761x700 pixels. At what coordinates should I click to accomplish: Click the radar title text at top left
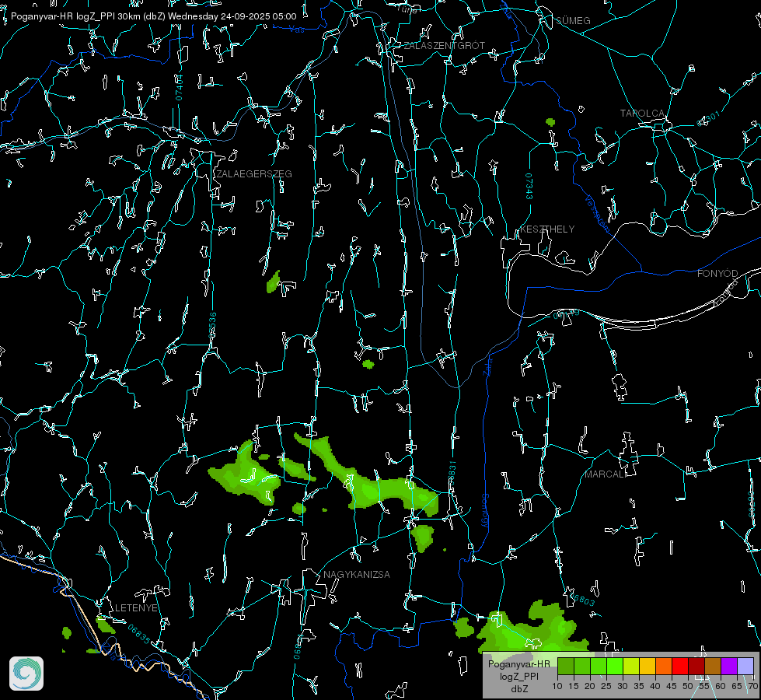click(x=153, y=16)
